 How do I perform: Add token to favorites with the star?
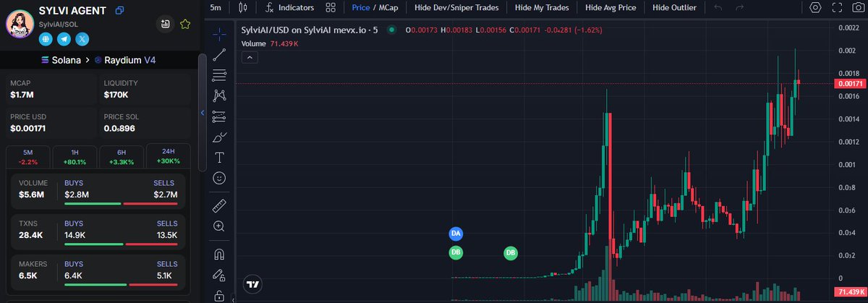click(185, 24)
